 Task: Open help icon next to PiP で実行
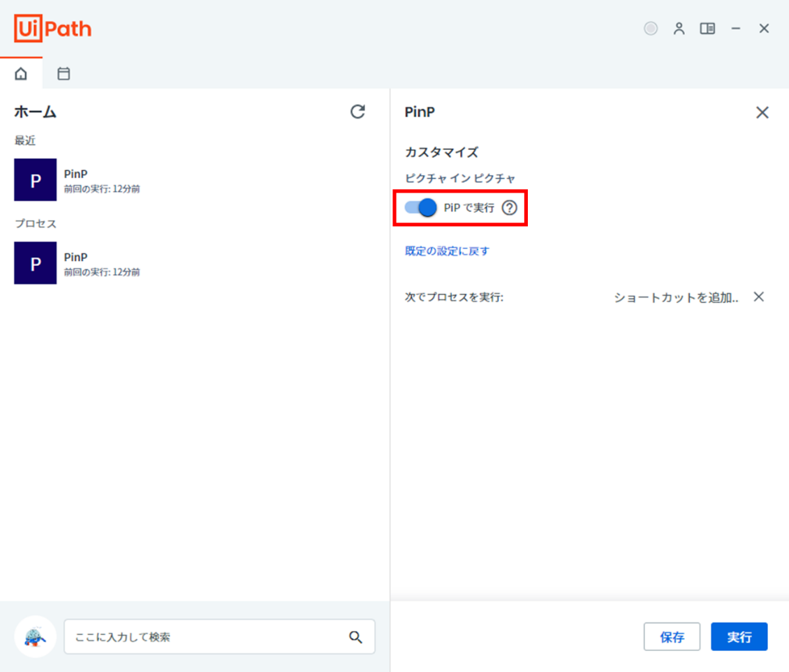[x=509, y=208]
